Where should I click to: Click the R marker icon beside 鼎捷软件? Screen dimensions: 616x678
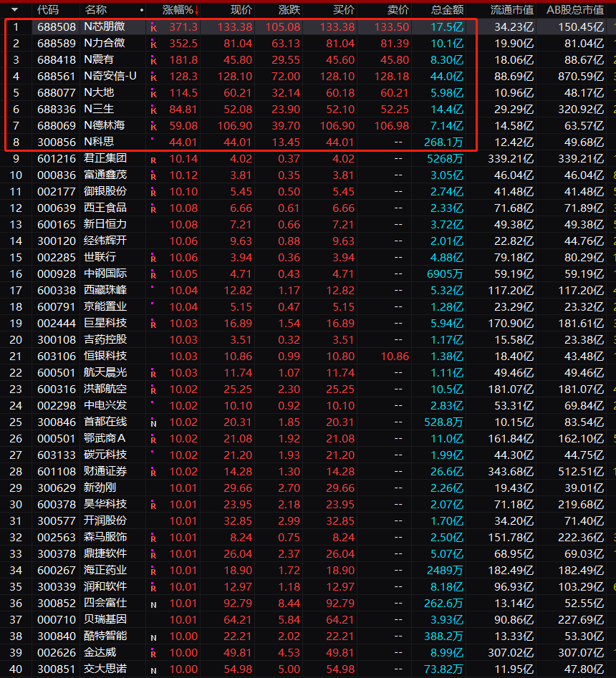[153, 555]
